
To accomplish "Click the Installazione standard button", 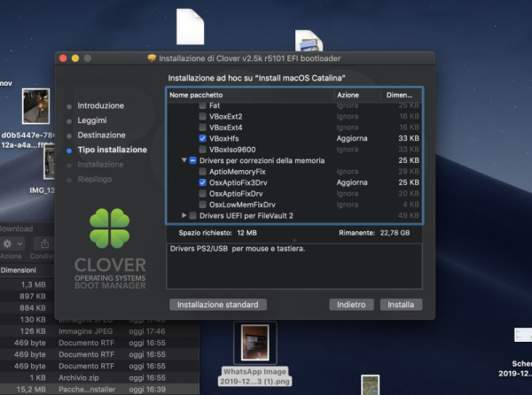I will (218, 305).
